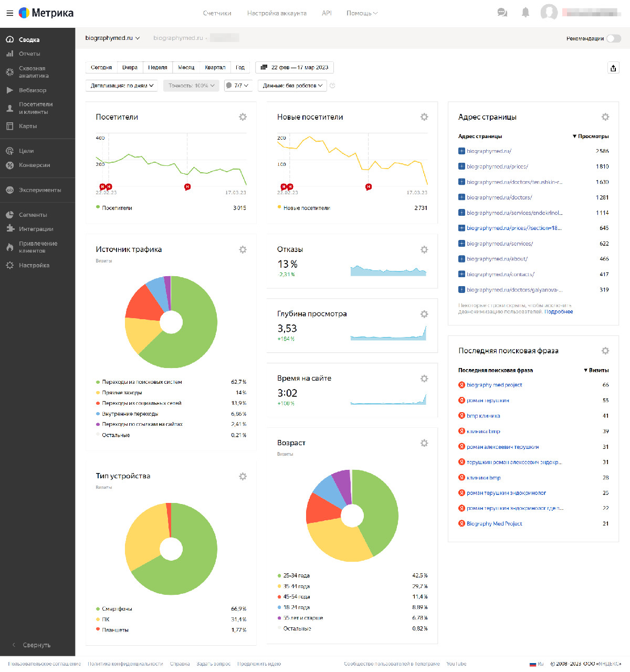Click the Отчеты sidebar icon
This screenshot has height=672, width=630.
pos(9,54)
